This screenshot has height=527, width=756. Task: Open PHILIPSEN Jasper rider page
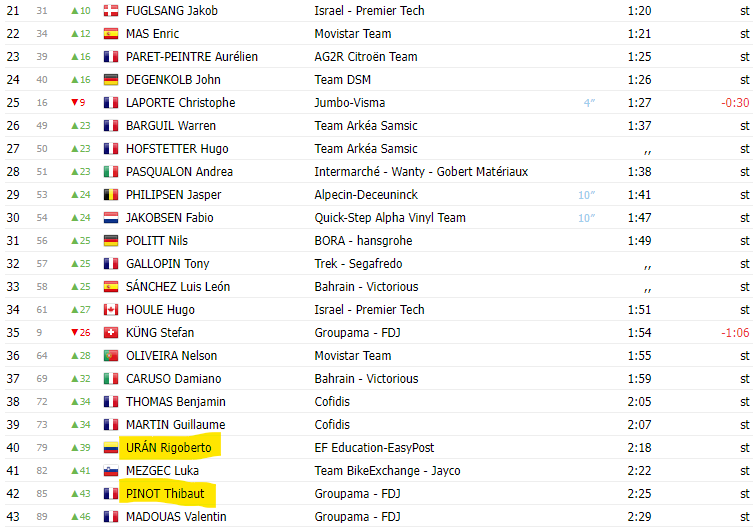point(173,195)
